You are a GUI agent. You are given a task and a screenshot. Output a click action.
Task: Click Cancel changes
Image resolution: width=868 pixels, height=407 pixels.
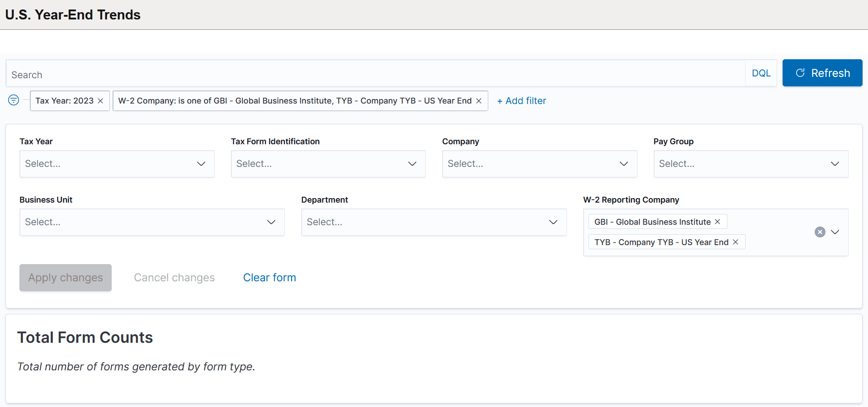pyautogui.click(x=174, y=278)
